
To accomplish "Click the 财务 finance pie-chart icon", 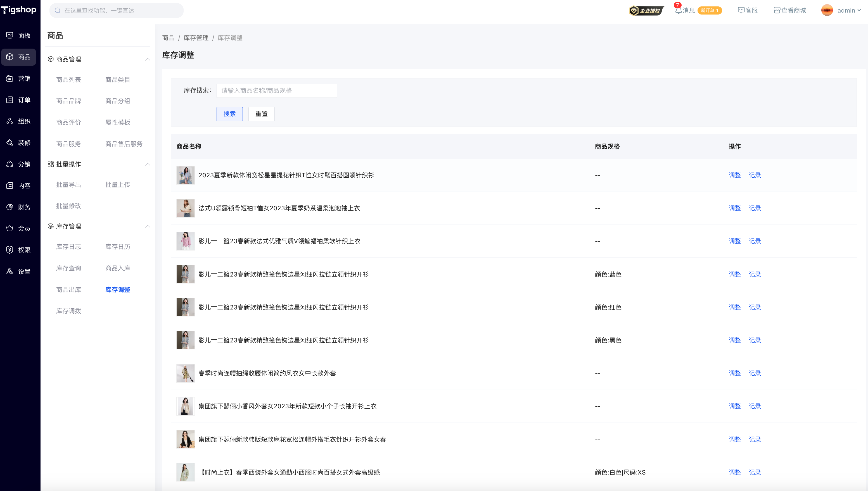I will 10,207.
